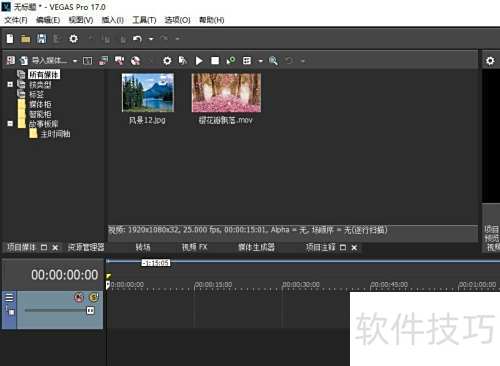
Task: Select the 风景12.jpg thumbnail
Action: [x=148, y=93]
